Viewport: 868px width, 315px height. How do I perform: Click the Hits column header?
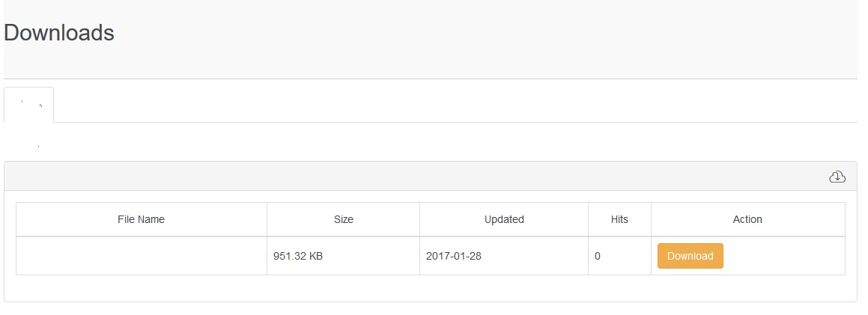619,219
